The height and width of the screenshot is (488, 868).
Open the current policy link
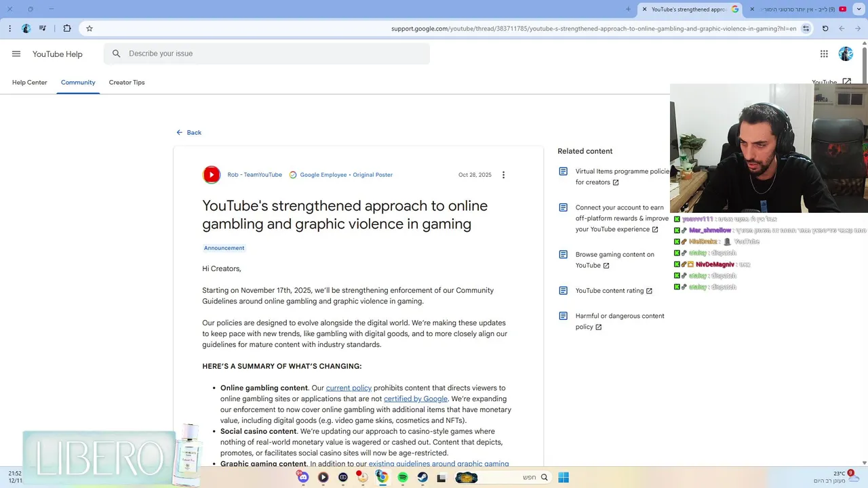pyautogui.click(x=349, y=388)
